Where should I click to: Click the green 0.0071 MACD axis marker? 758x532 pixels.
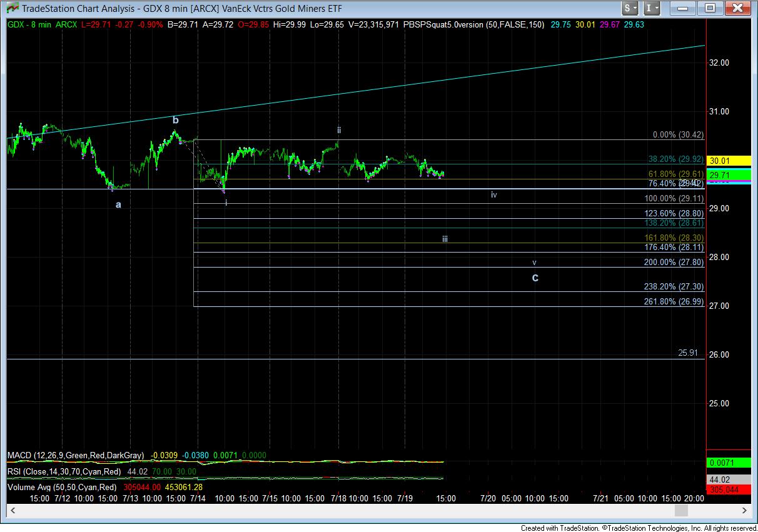[x=727, y=463]
